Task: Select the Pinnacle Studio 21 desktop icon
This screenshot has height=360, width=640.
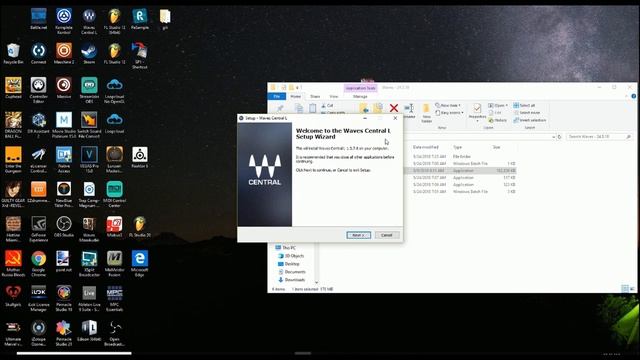Action: pyautogui.click(x=64, y=333)
